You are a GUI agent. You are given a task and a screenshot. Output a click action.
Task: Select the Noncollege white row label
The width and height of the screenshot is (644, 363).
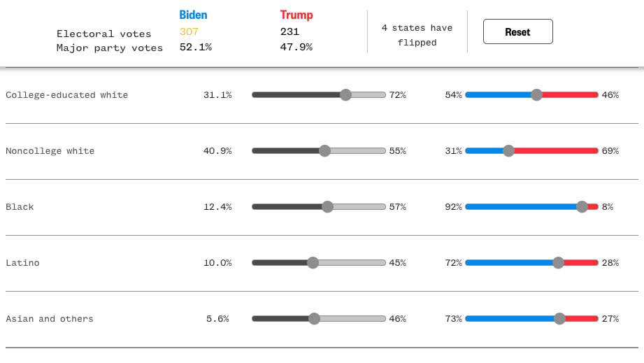pyautogui.click(x=50, y=151)
